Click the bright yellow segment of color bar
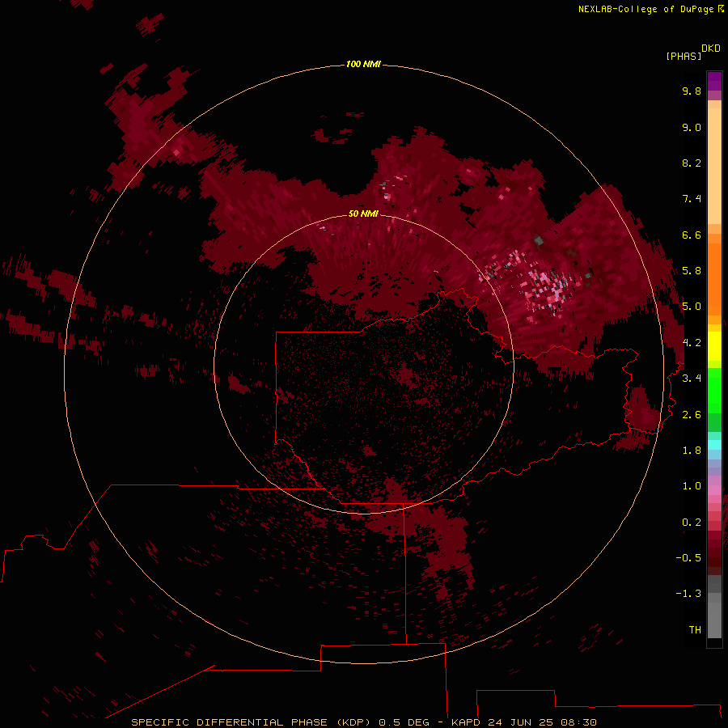728x728 pixels. pos(714,346)
